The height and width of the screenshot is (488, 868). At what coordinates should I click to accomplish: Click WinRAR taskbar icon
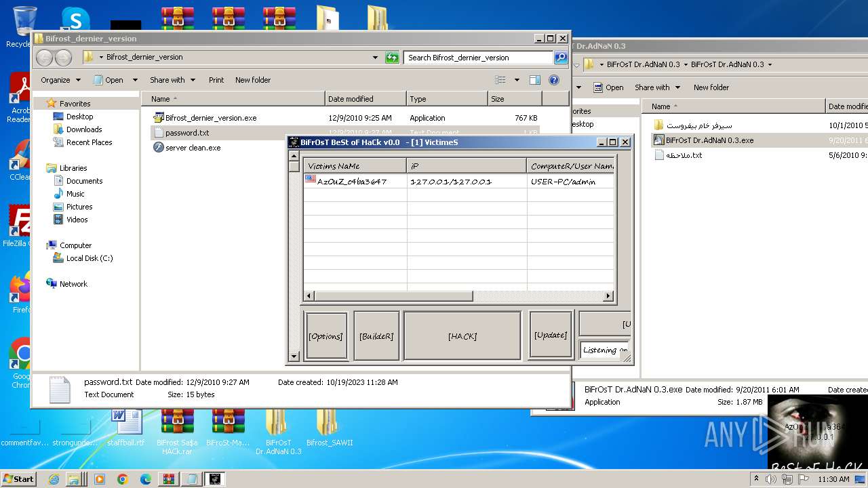click(168, 479)
